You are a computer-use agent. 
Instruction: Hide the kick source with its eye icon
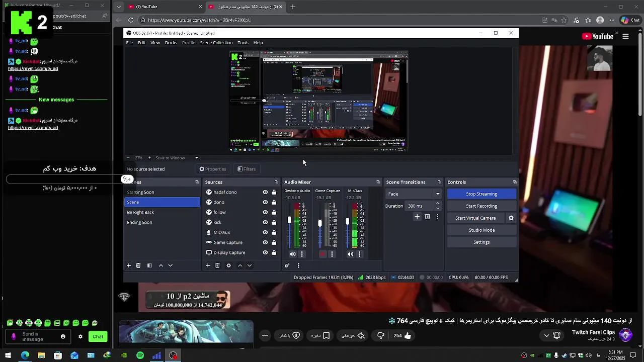[265, 222]
